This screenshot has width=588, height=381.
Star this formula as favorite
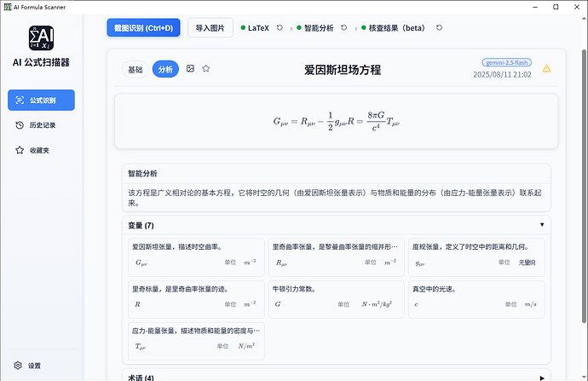[206, 69]
